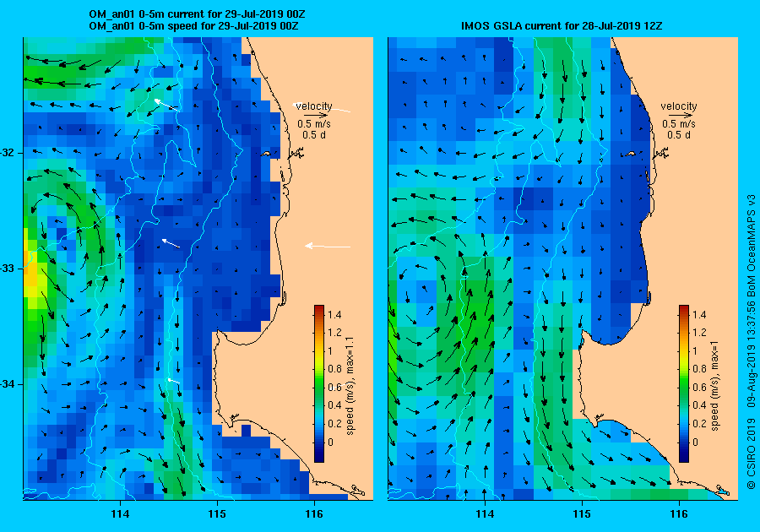Image resolution: width=760 pixels, height=532 pixels.
Task: Click longitude label '114' under left map
Action: (x=120, y=514)
